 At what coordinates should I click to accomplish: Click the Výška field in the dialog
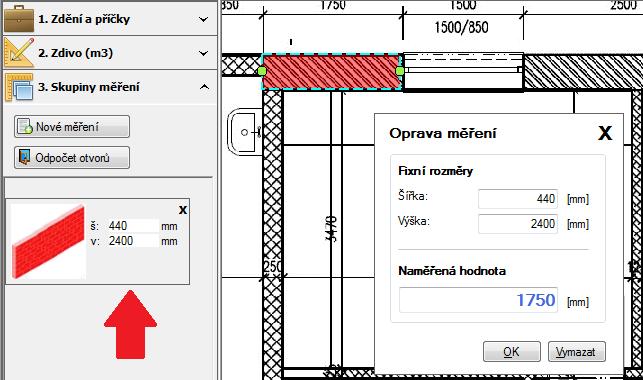[518, 224]
